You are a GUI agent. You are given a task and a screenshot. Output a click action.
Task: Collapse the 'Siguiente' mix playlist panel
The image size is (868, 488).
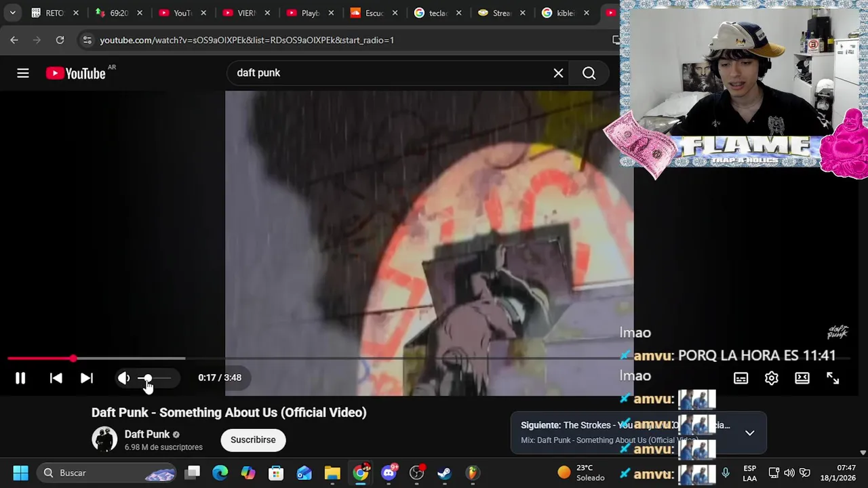point(750,432)
